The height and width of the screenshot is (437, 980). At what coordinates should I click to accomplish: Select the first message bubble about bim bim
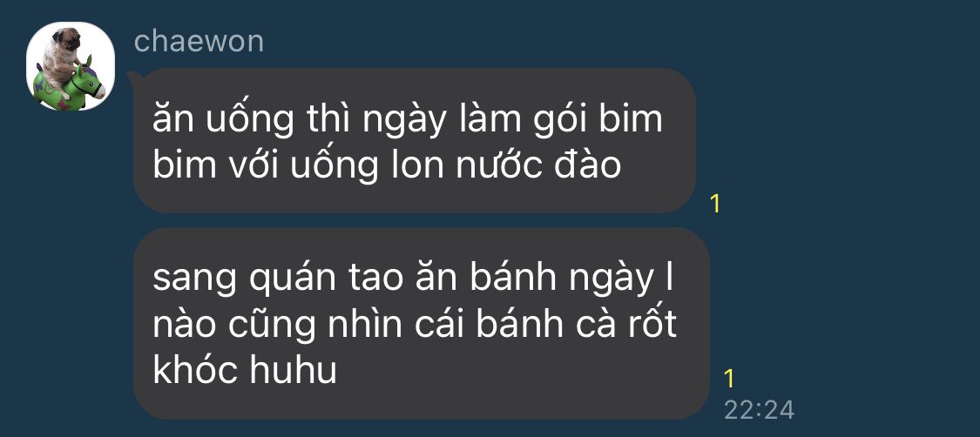click(415, 140)
